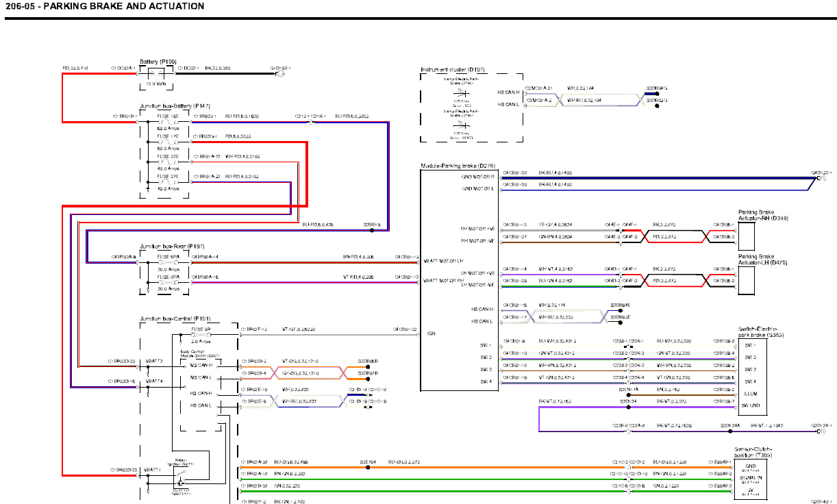Click the 'VBATT MOTOR RH' pin label
This screenshot has width=837, height=504.
coord(444,281)
